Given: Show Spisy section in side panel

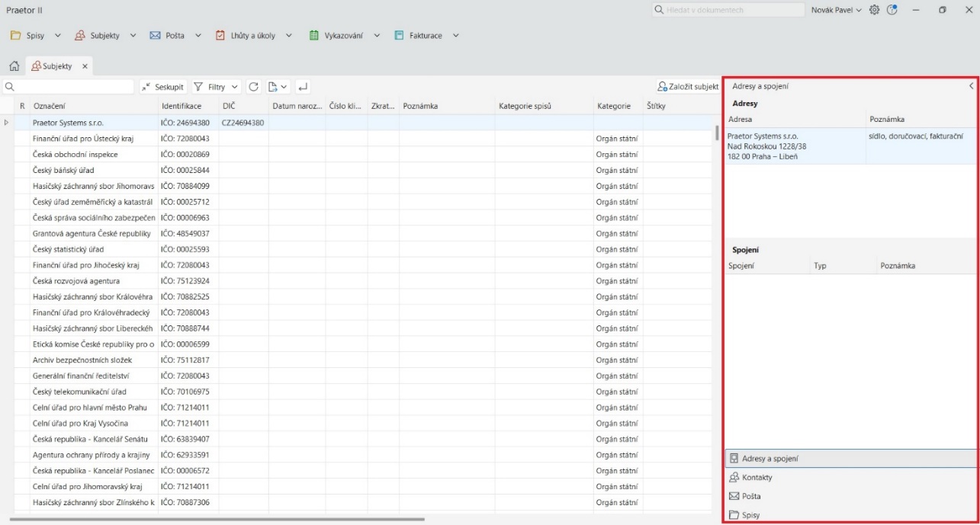Looking at the screenshot, I should pos(750,515).
